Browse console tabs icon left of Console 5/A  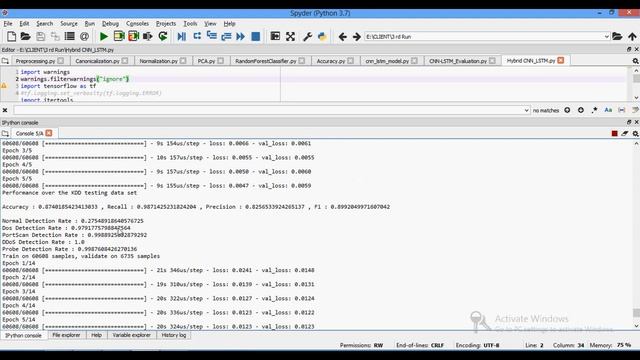coord(5,133)
